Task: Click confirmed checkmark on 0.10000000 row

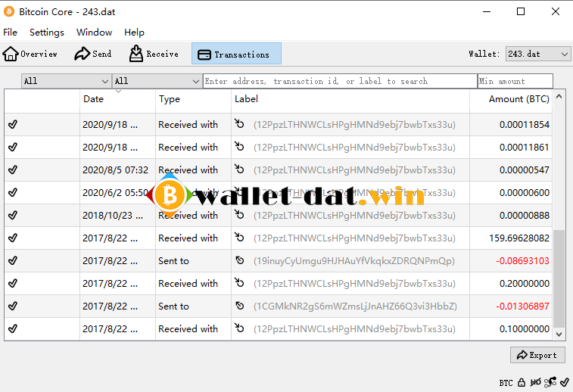Action: pos(13,328)
